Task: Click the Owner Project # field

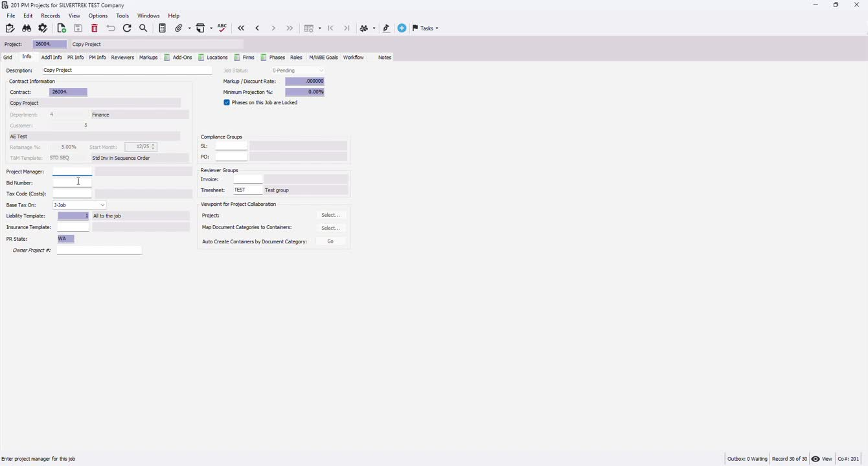Action: 99,250
